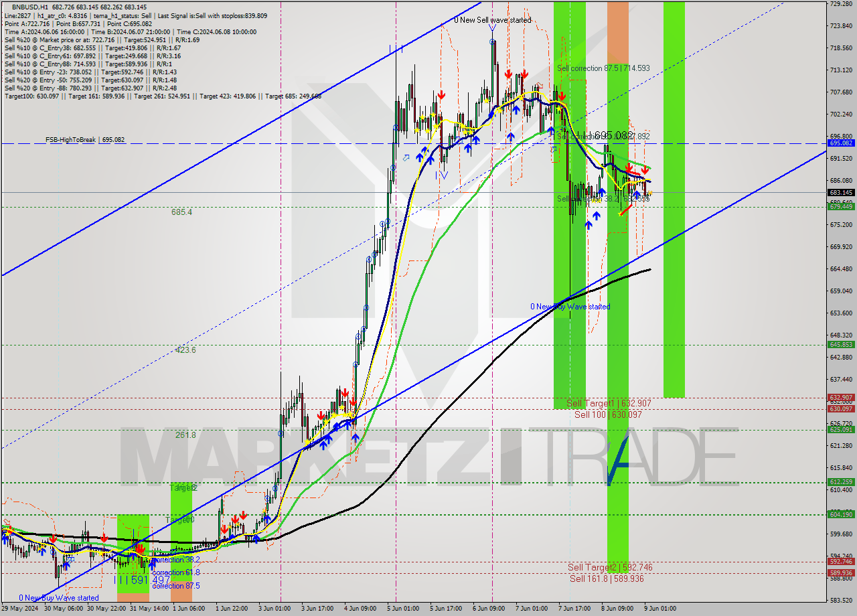Select the 'Sell 100 | 630.097' label
The width and height of the screenshot is (857, 616).
point(608,414)
